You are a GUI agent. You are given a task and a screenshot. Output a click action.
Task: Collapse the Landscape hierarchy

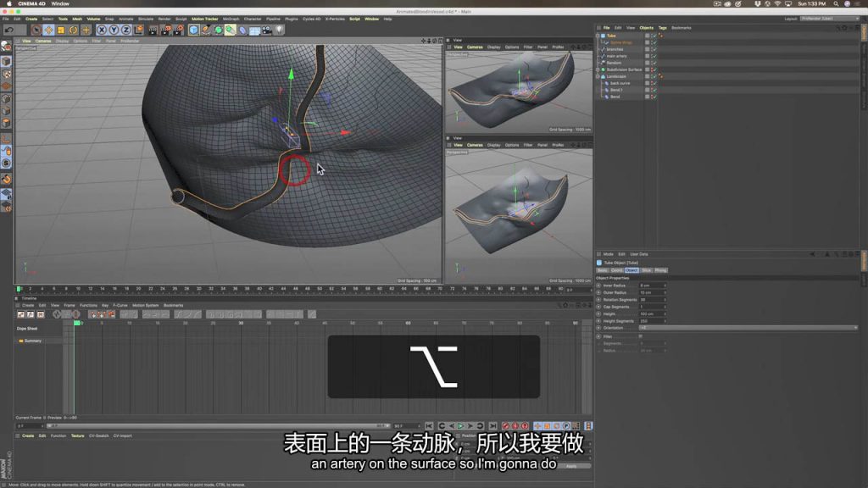point(598,76)
